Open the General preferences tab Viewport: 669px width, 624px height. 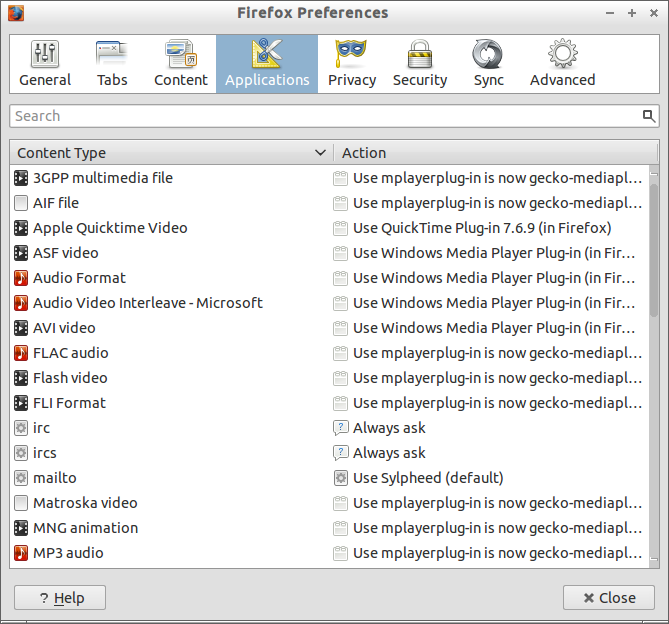45,64
